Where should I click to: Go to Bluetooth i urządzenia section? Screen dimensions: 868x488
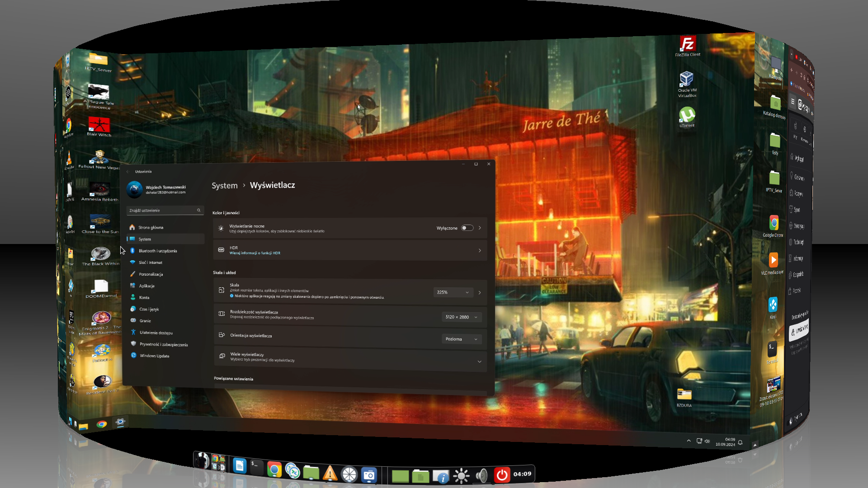(x=157, y=251)
